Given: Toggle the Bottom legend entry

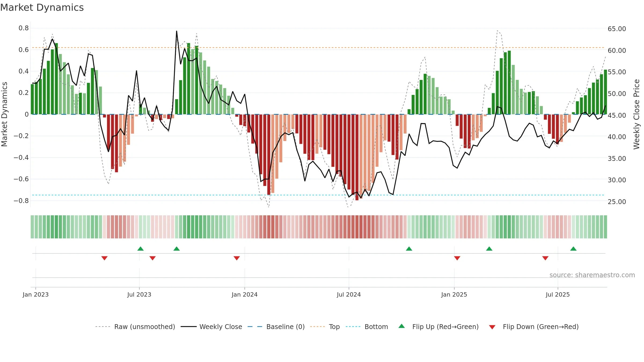Looking at the screenshot, I should click(367, 327).
